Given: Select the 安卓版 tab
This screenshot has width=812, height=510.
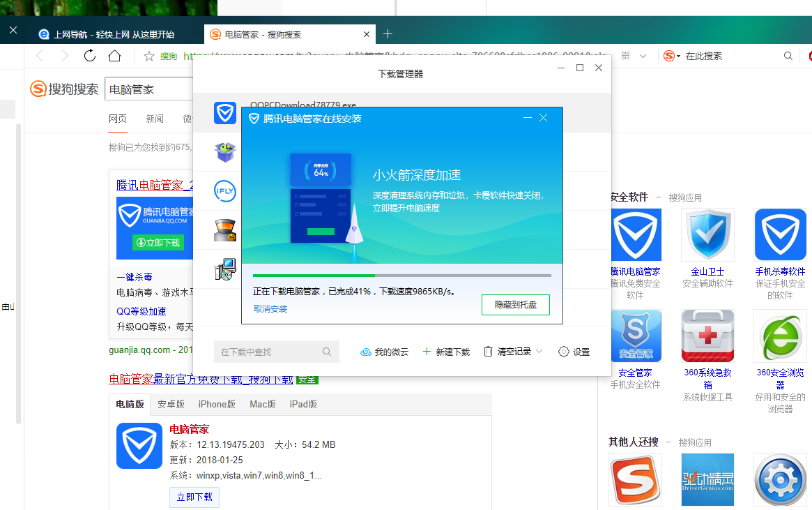Looking at the screenshot, I should pos(171,404).
